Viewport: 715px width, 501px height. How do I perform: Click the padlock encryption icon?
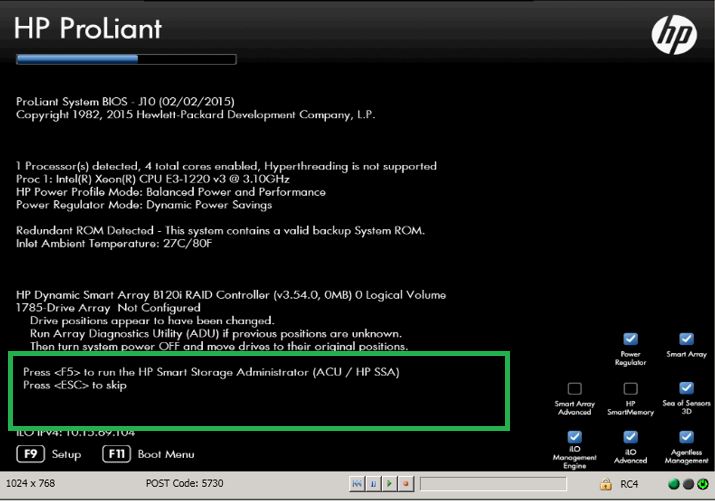click(x=605, y=484)
